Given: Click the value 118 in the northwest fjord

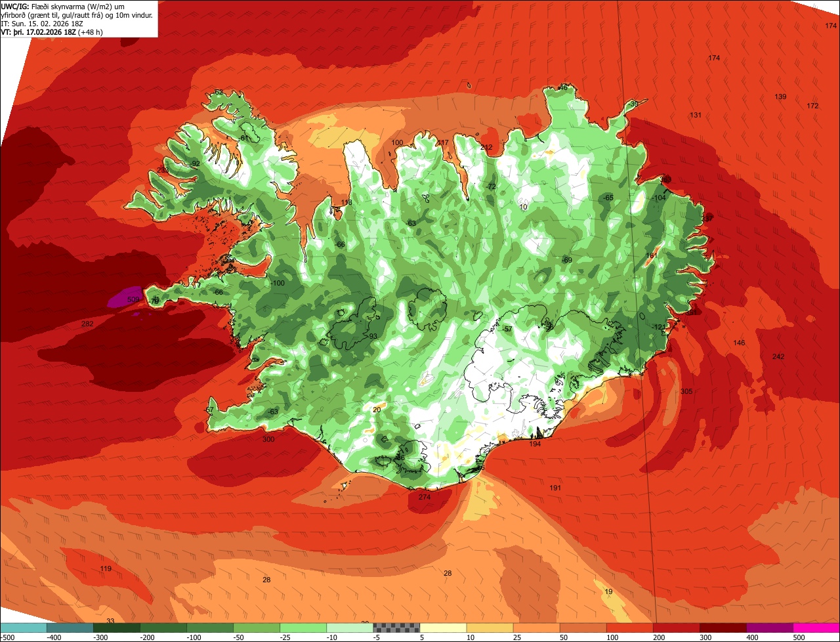Looking at the screenshot, I should point(346,203).
